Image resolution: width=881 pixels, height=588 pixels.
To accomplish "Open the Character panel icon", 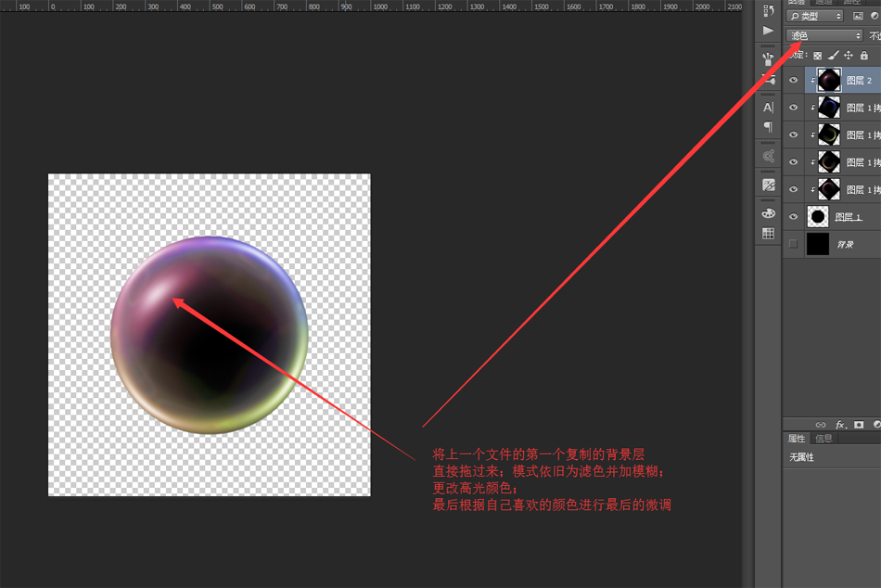I will [768, 108].
